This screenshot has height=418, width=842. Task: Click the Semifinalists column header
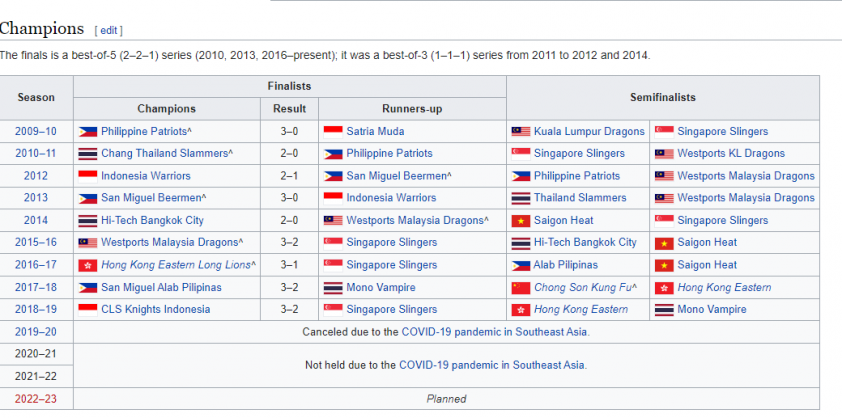(663, 98)
